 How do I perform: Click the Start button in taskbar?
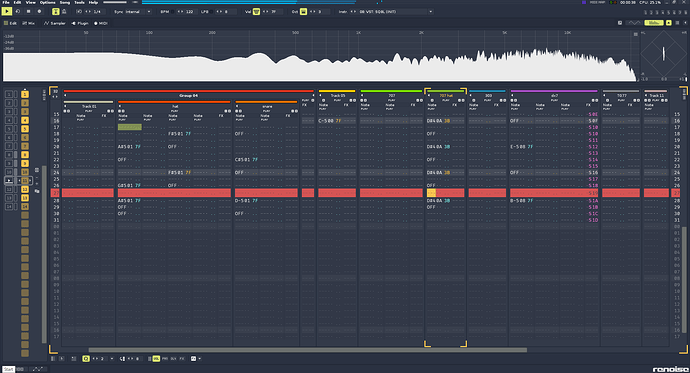(x=8, y=369)
